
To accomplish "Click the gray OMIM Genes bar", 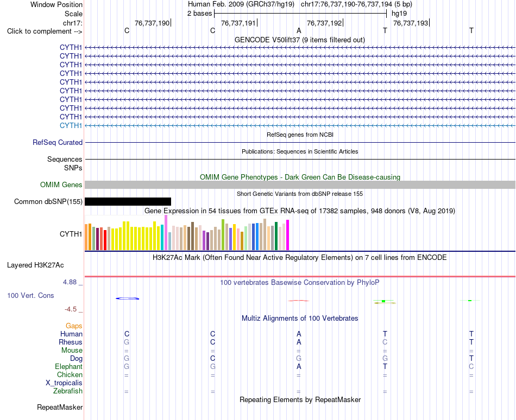I will [x=300, y=184].
